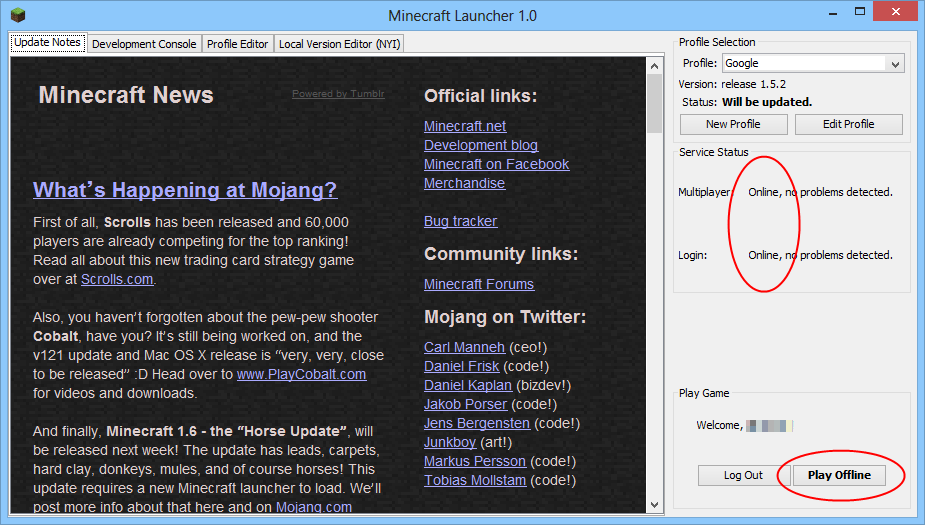This screenshot has height=525, width=925.
Task: Open the What's Happening at Mojang headline
Action: 185,190
